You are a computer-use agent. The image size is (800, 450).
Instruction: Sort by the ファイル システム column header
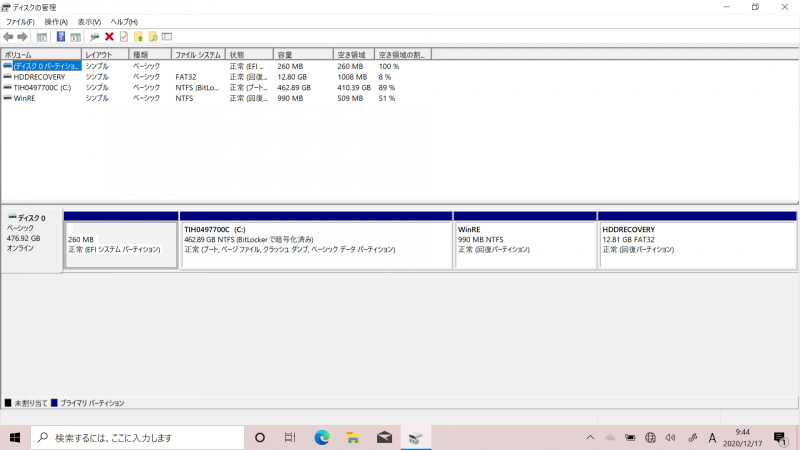tap(198, 55)
